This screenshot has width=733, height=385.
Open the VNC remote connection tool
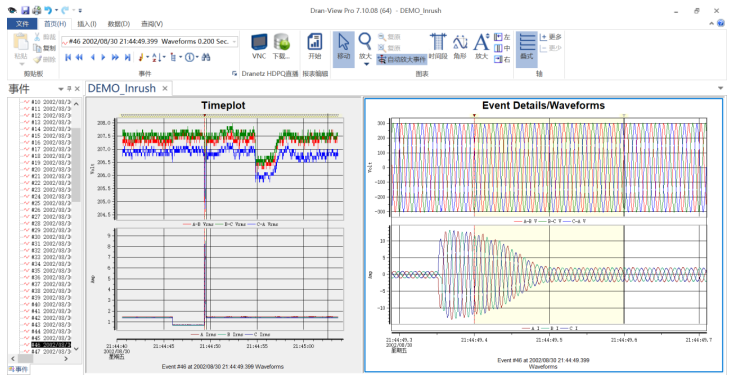point(259,47)
